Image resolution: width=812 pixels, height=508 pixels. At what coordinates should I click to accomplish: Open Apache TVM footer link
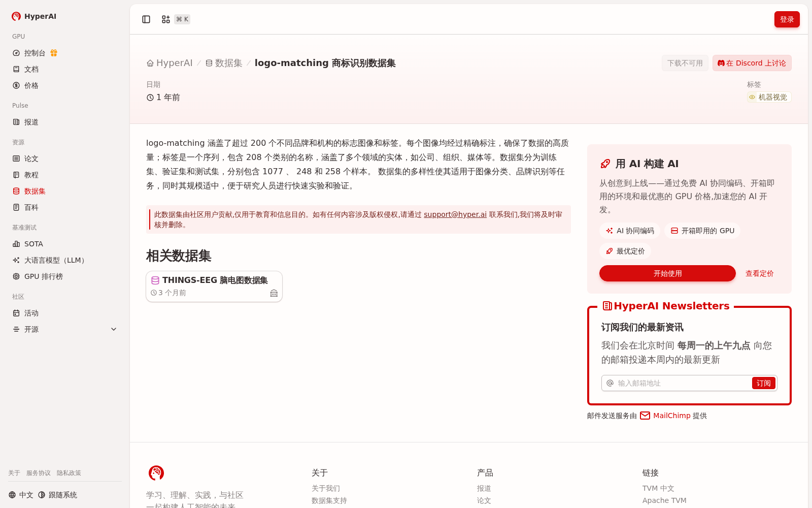pos(664,500)
